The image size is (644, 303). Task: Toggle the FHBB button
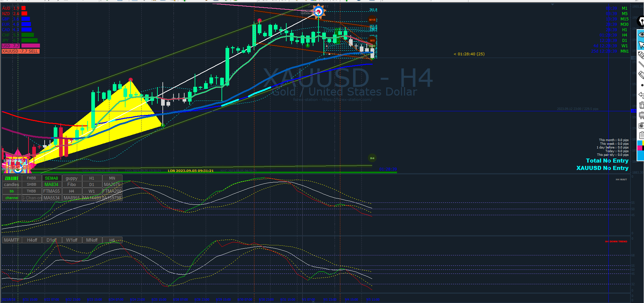coord(32,178)
